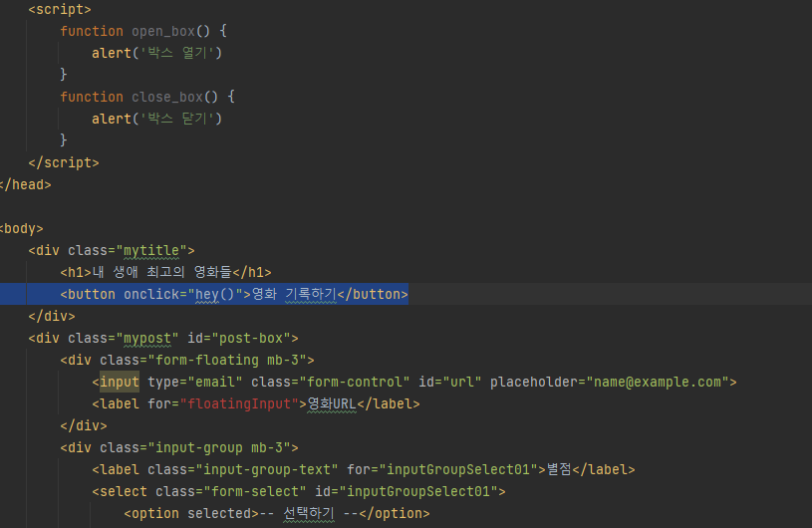
Task: Click the alert('박스 닫기') statement
Action: click(x=156, y=119)
